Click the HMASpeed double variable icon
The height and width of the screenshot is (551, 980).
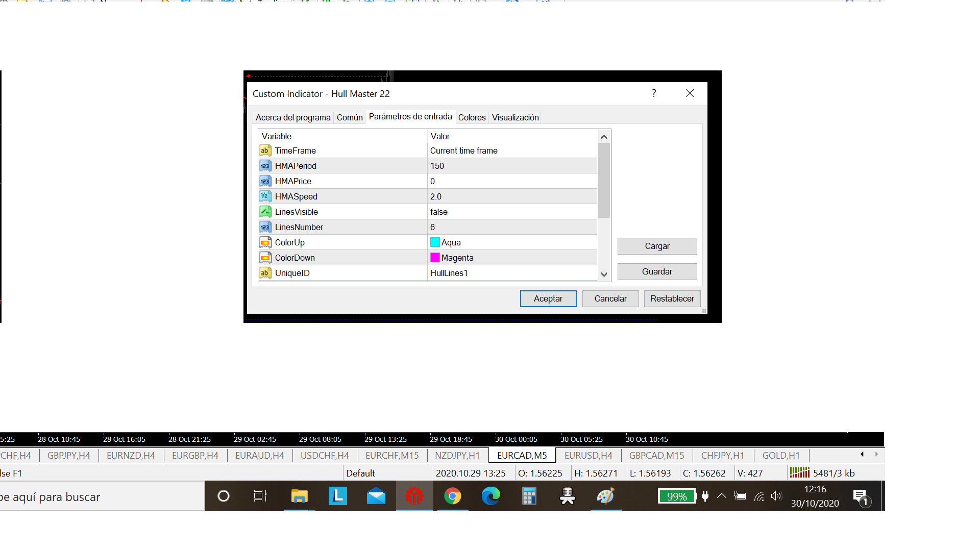[x=265, y=196]
